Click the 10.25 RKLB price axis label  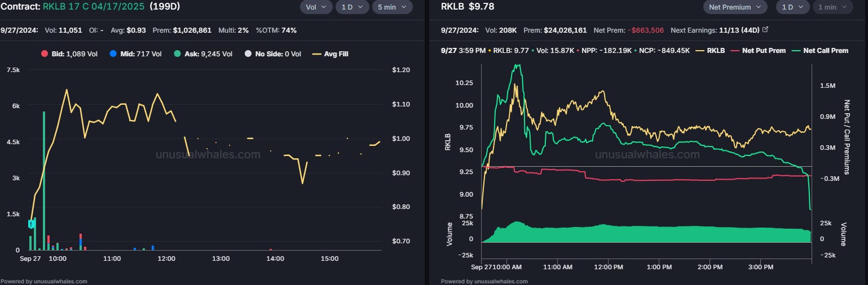pyautogui.click(x=464, y=83)
